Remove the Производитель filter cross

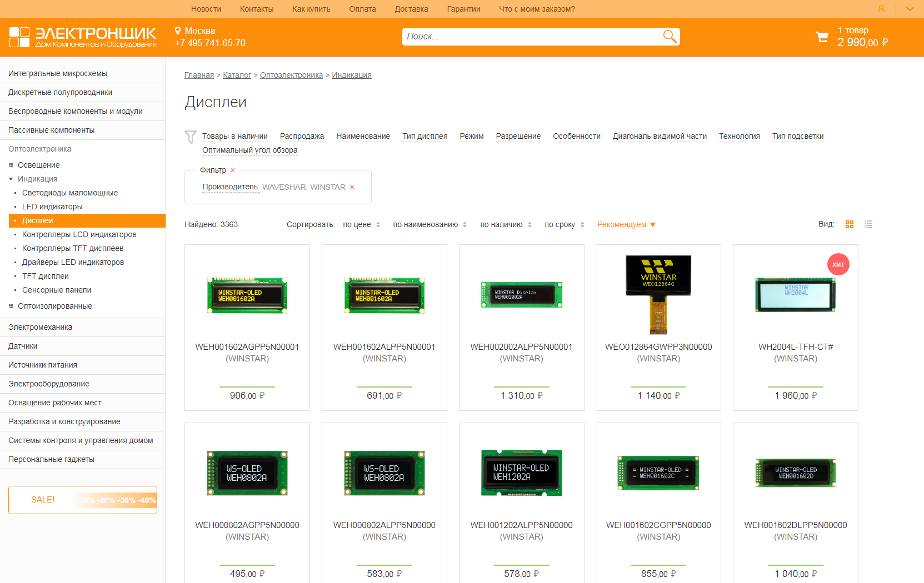pos(352,187)
